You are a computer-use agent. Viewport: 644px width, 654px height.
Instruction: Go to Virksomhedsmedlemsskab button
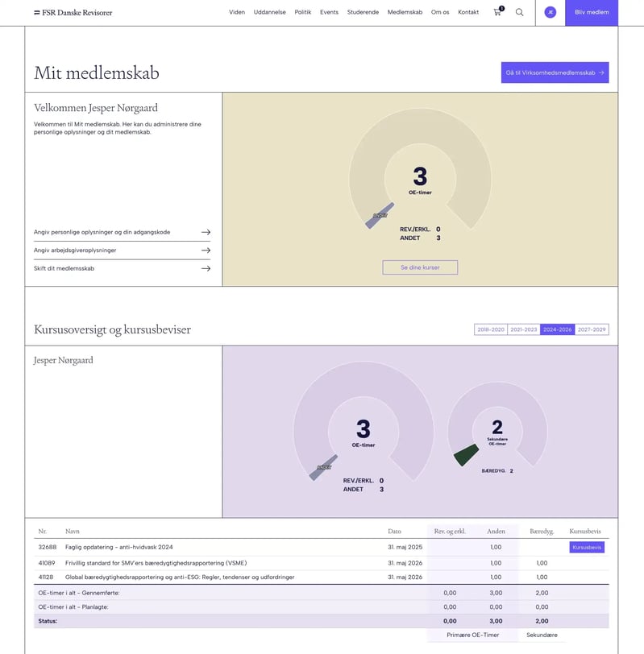555,72
